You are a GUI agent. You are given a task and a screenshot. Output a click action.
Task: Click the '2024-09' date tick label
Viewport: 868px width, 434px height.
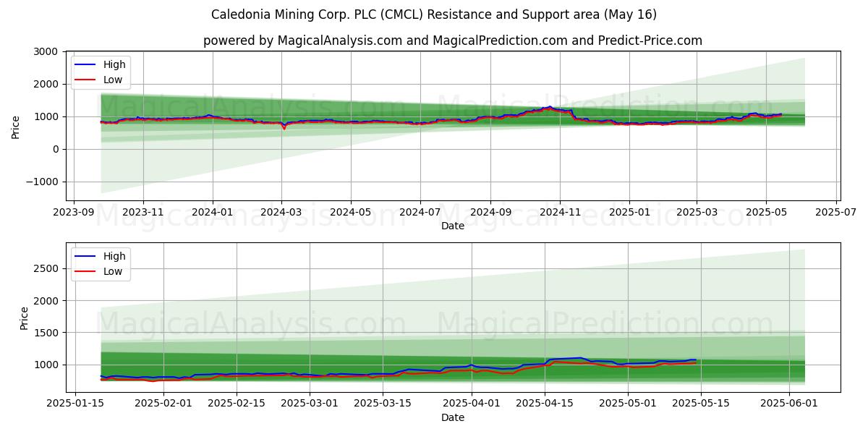coord(490,213)
